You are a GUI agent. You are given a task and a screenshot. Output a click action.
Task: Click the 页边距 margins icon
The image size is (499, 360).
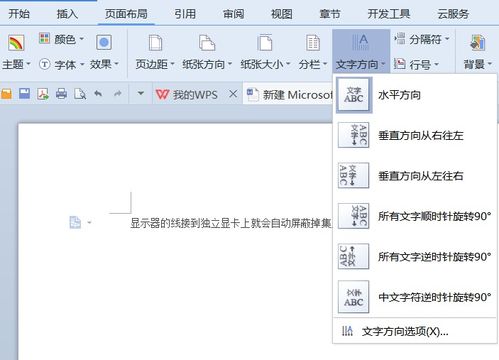point(155,43)
